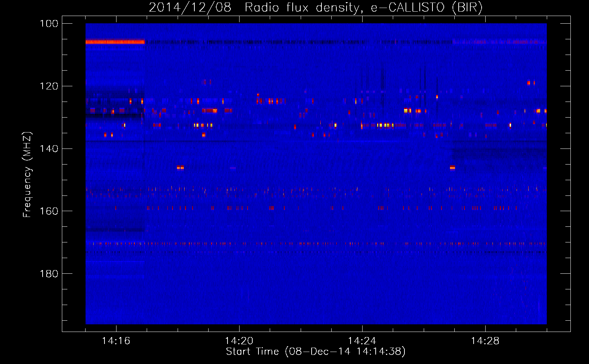Click the plot title "2014/12/08 Radio flux density, e-CALLISTO (BIR)"
Screen dimensions: 589x364
[316, 8]
